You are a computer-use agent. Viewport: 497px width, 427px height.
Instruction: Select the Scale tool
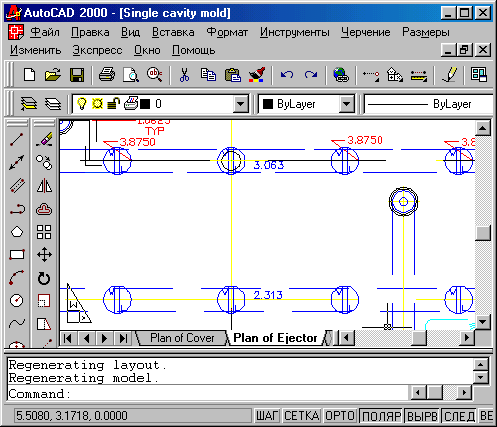(x=44, y=301)
